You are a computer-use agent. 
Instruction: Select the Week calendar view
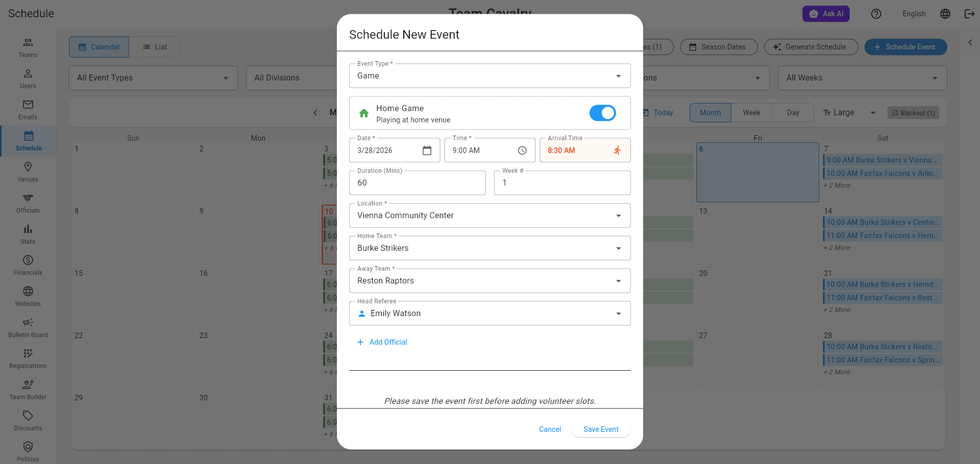[x=751, y=113]
